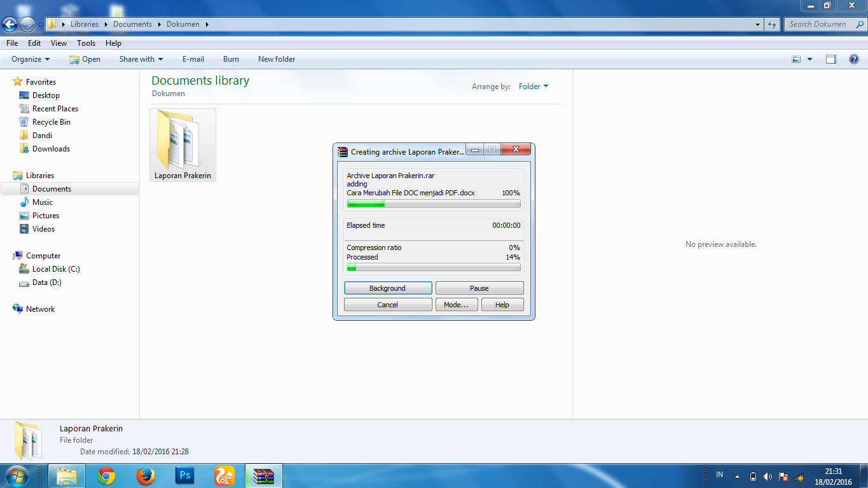Launch Google Chrome from the taskbar
Viewport: 868px width, 488px height.
106,476
